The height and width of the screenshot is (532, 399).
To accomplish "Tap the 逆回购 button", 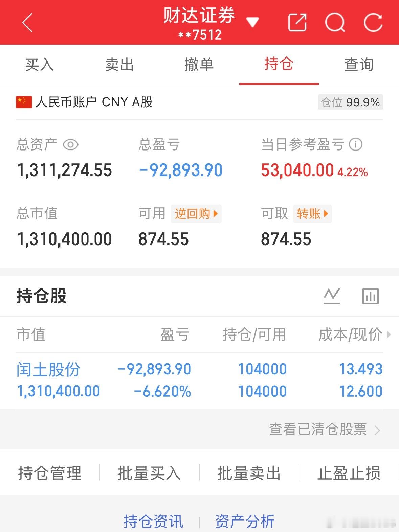I will pos(196,214).
